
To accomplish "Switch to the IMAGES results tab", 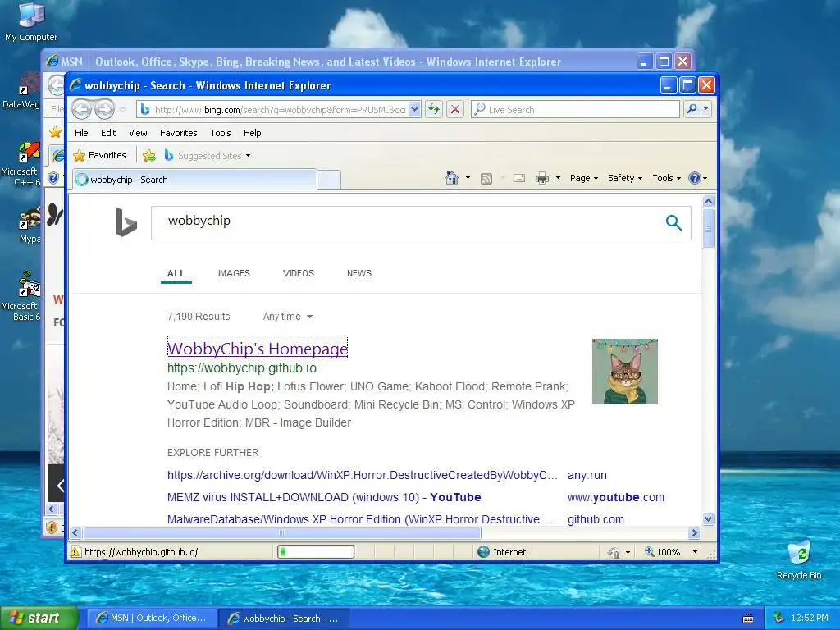I will [x=234, y=273].
